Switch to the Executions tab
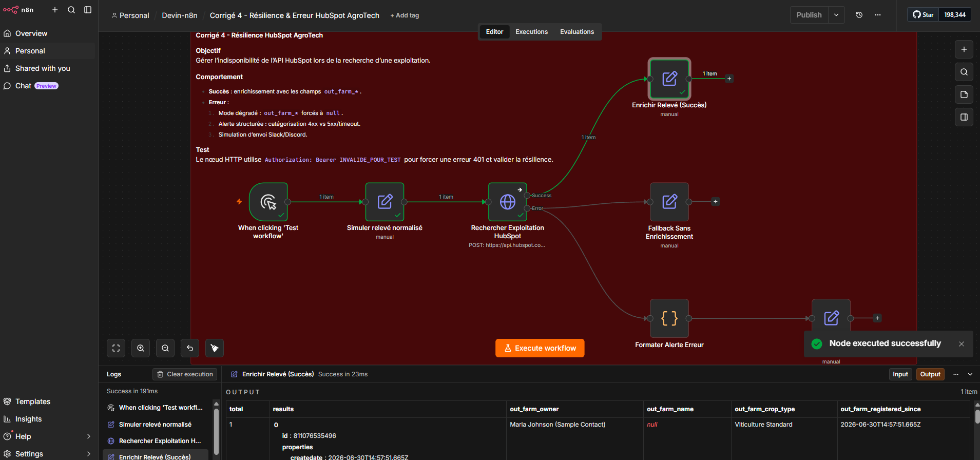Image resolution: width=980 pixels, height=460 pixels. coord(531,32)
